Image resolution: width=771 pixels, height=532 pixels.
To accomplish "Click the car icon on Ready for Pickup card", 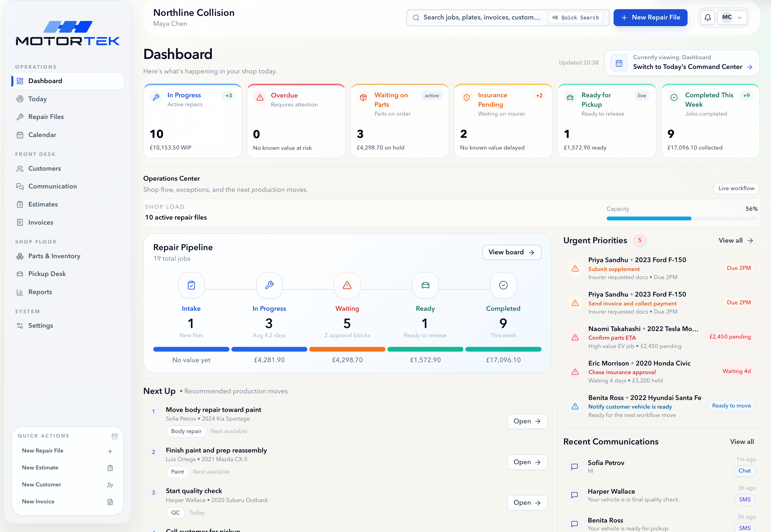I will [570, 97].
